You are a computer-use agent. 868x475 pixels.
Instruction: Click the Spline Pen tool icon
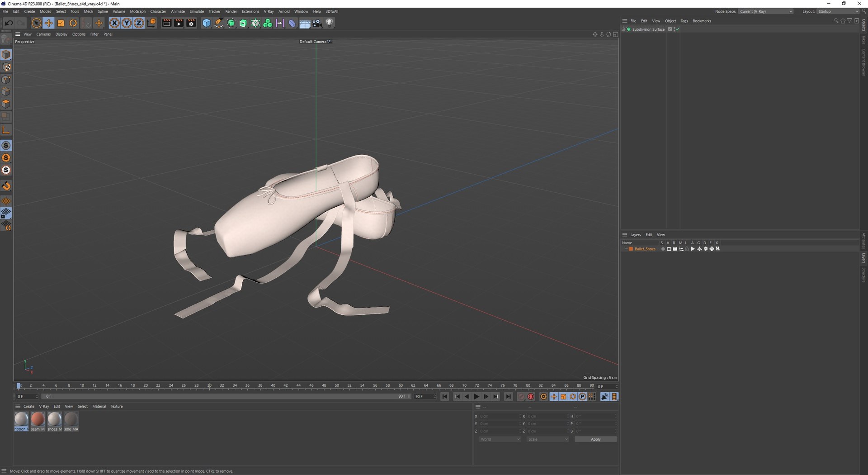point(219,23)
